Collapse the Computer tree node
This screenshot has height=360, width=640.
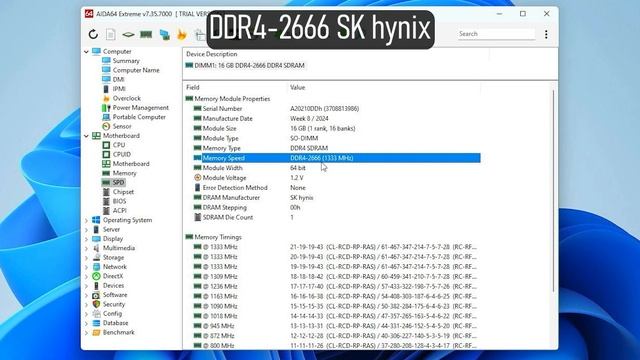coord(86,52)
